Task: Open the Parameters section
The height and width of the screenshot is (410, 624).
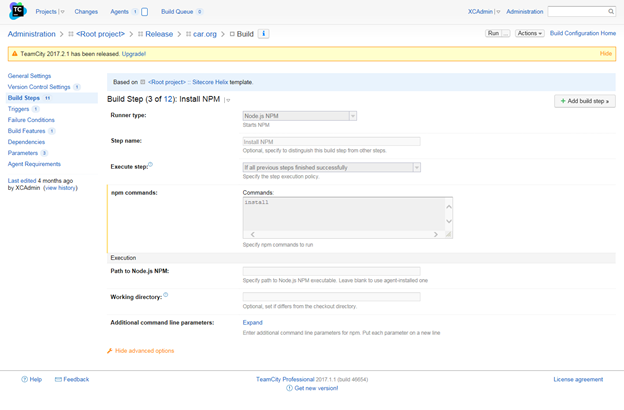Action: (23, 153)
